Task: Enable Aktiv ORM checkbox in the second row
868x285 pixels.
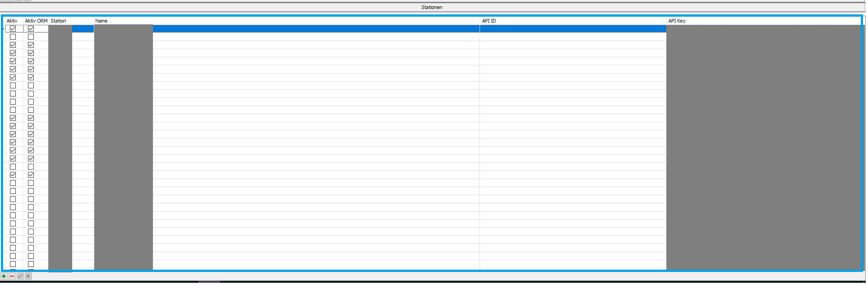Action: [x=31, y=37]
